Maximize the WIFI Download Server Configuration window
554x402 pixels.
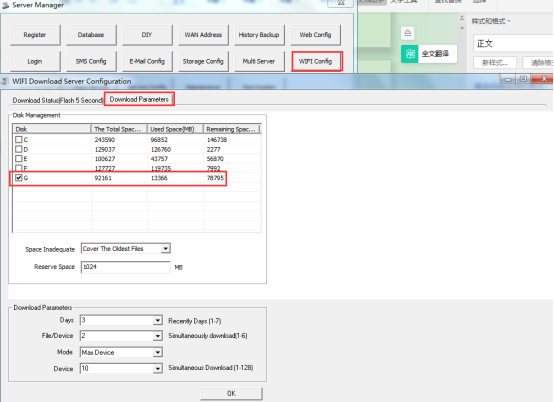coord(524,79)
